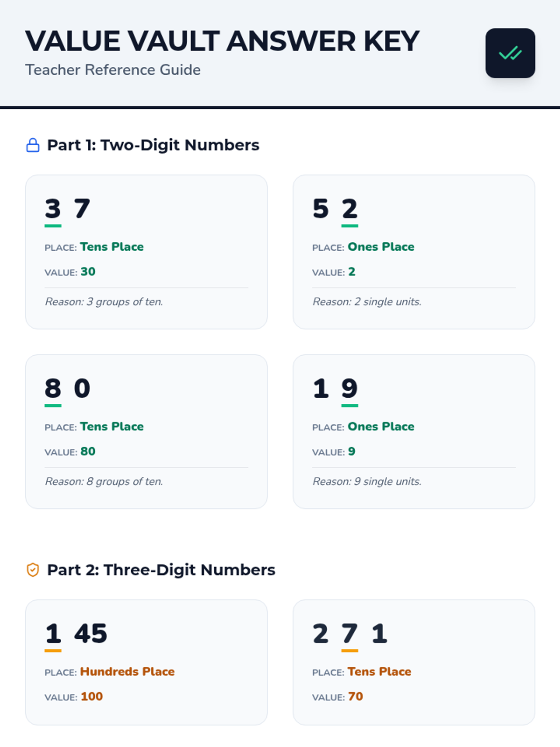The width and height of the screenshot is (560, 747).
Task: Select the underlined digit 2 in 52
Action: (x=350, y=209)
